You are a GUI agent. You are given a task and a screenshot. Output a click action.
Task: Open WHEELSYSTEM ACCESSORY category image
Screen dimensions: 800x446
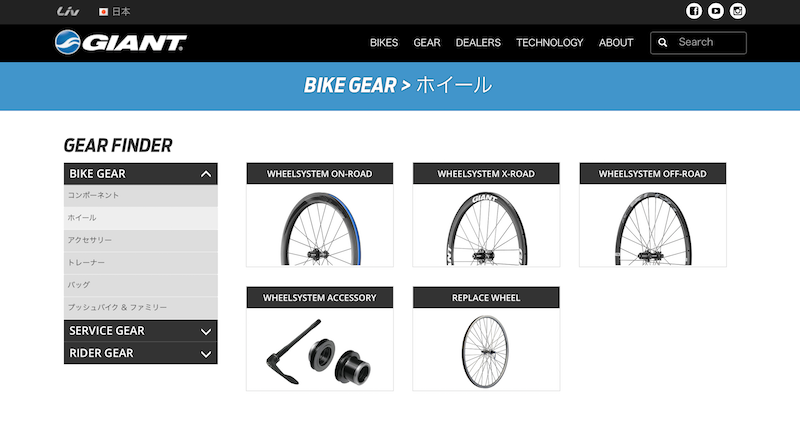(x=319, y=349)
